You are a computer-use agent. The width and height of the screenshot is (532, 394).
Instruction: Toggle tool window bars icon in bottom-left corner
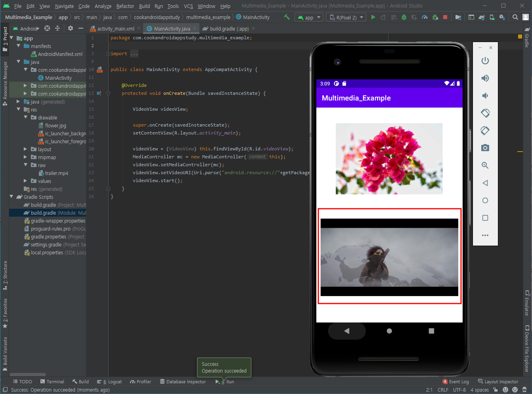[x=5, y=390]
